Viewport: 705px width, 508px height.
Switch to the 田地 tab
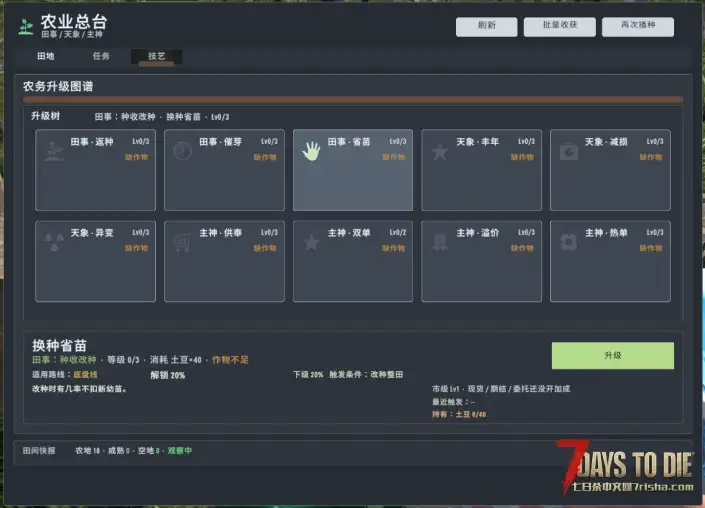point(46,56)
